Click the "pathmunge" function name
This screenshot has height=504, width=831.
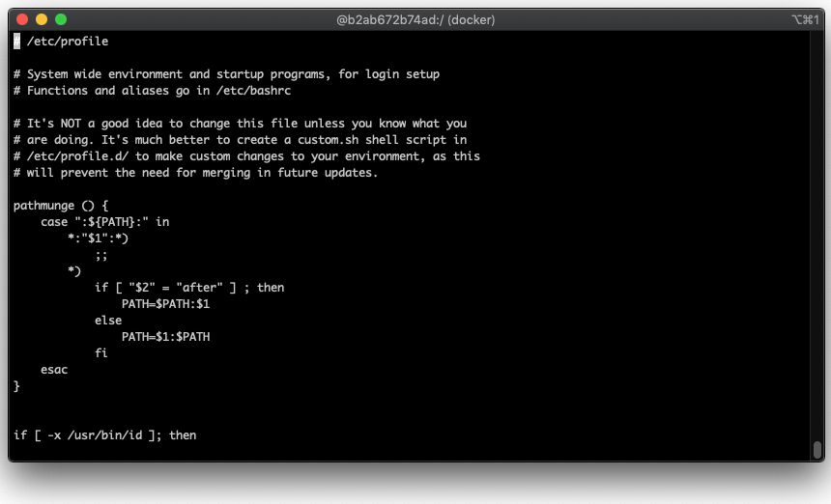point(47,206)
